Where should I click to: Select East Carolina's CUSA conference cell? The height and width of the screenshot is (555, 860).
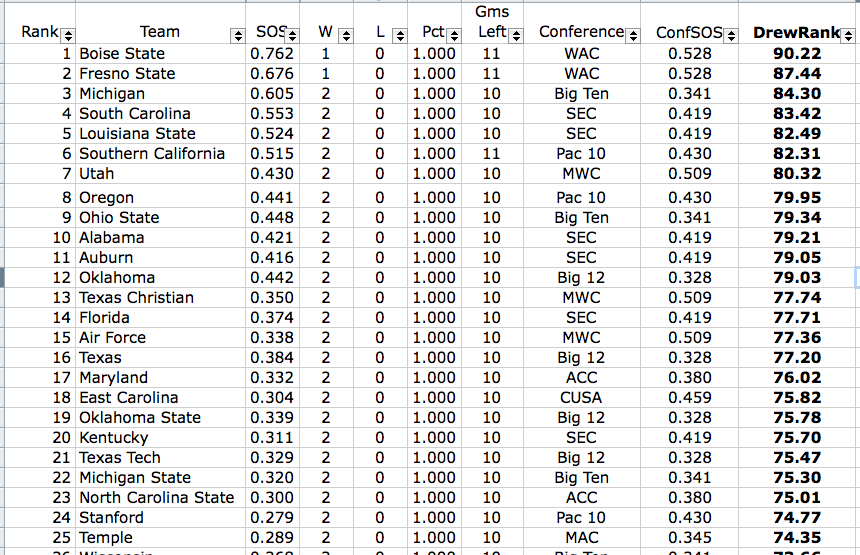[581, 398]
